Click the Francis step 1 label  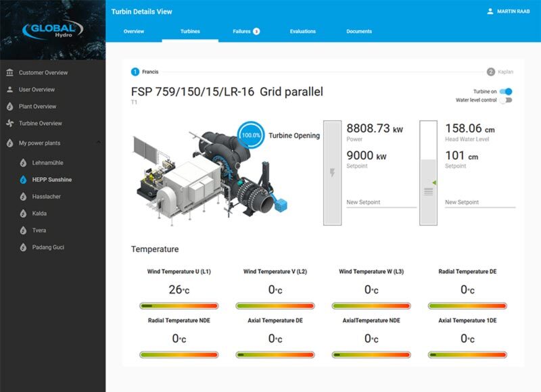pyautogui.click(x=149, y=72)
